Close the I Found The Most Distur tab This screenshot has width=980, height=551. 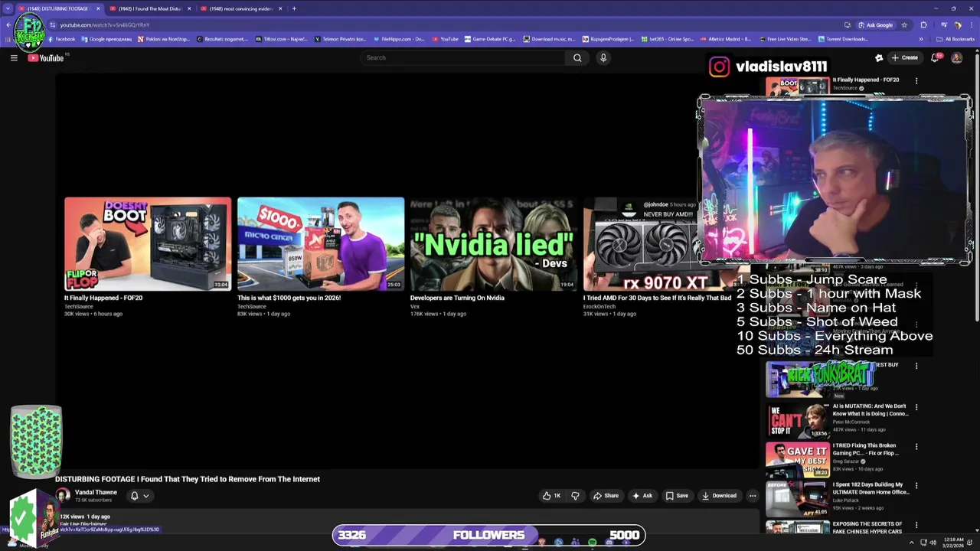pos(189,8)
